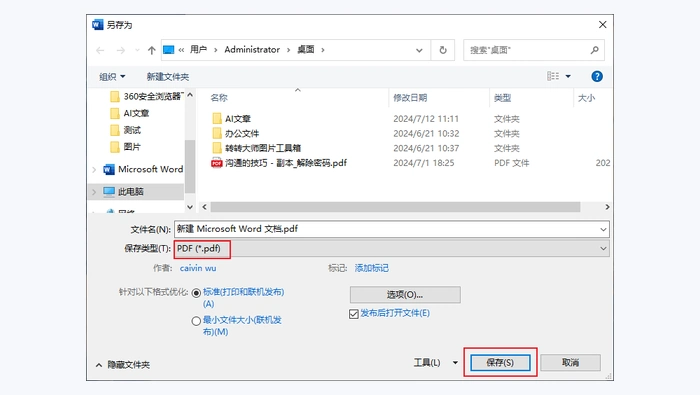This screenshot has width=700, height=395.
Task: Click the 保存(S) button
Action: (500, 362)
